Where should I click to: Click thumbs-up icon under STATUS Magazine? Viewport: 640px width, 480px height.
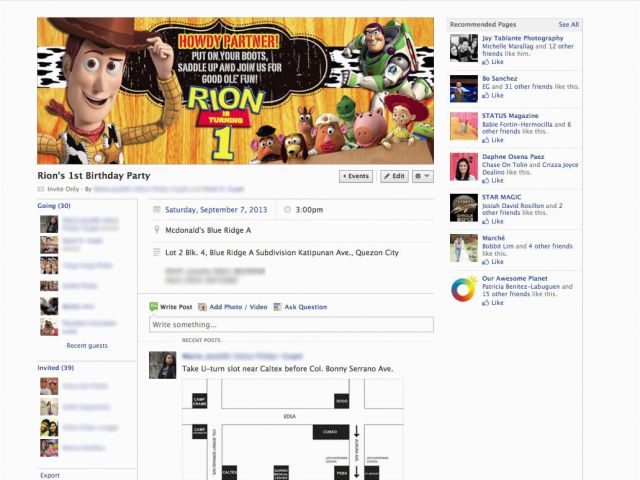[485, 140]
